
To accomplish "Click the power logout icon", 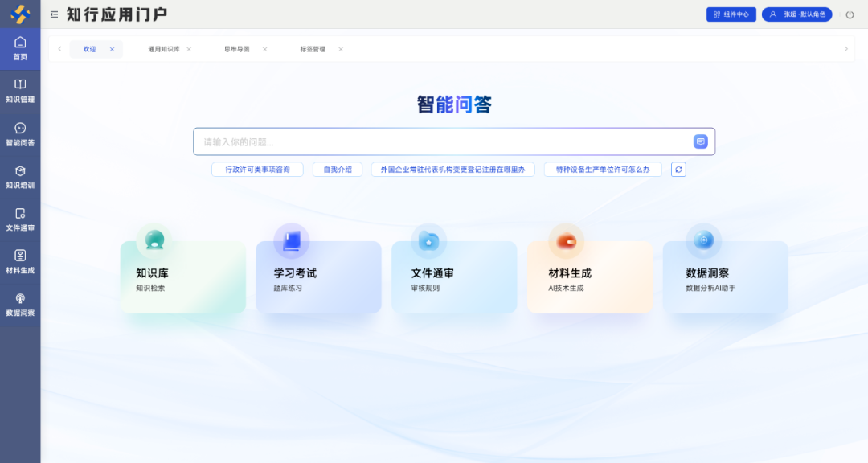I will pyautogui.click(x=850, y=14).
